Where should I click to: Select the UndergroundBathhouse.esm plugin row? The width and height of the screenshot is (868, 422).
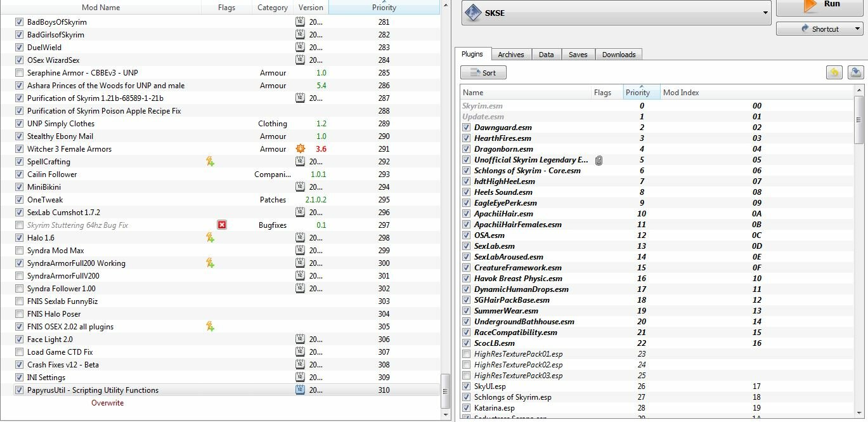pyautogui.click(x=657, y=322)
